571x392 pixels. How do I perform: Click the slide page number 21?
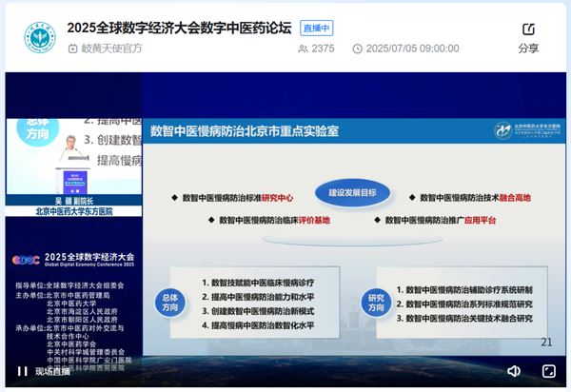point(546,343)
